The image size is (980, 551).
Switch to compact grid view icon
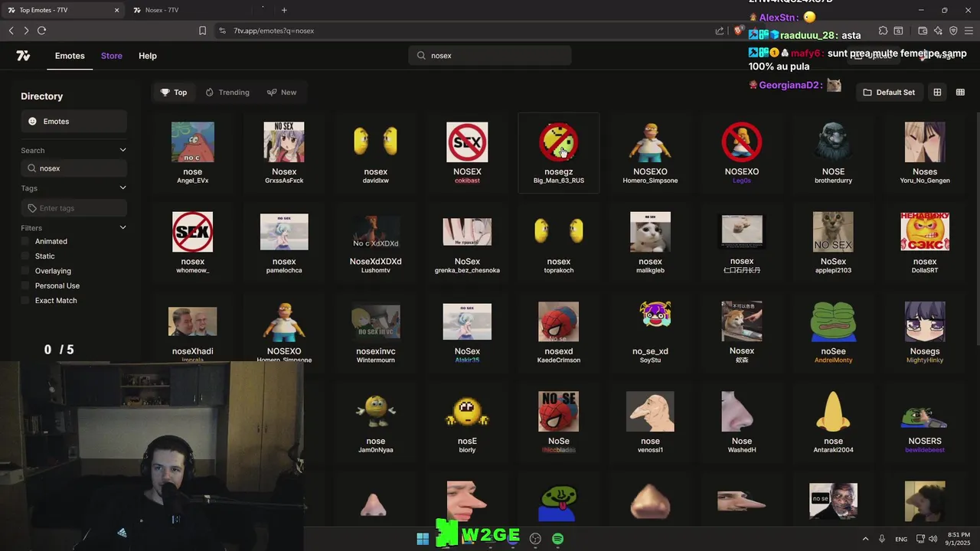click(960, 92)
